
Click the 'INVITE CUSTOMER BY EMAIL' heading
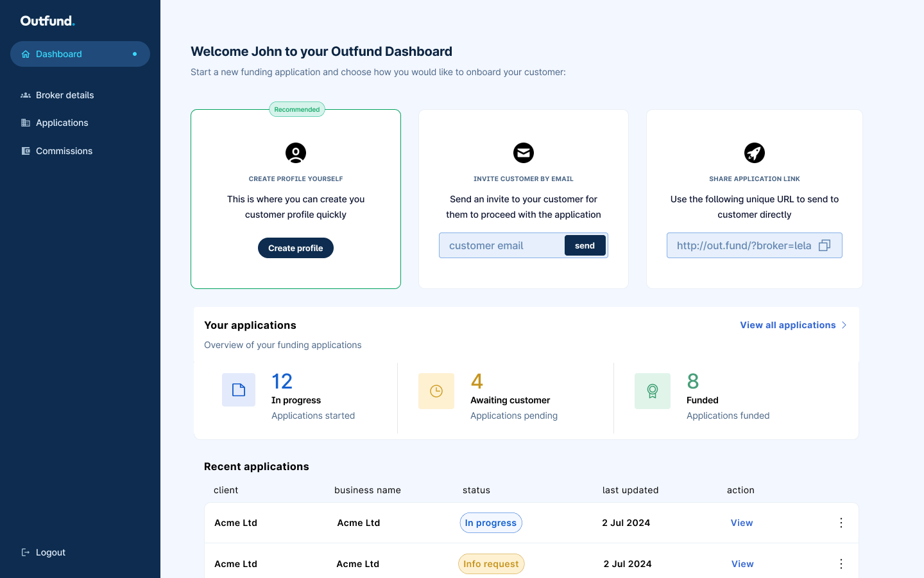pos(524,179)
